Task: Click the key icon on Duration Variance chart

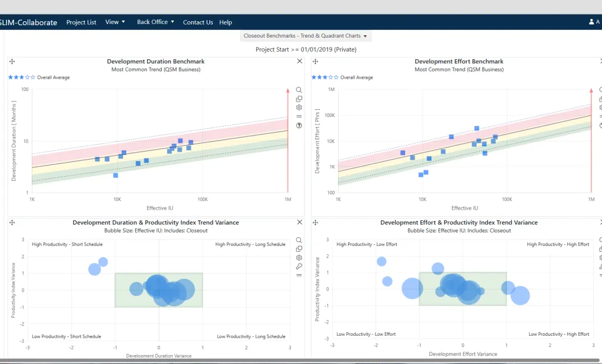Action: tap(299, 267)
